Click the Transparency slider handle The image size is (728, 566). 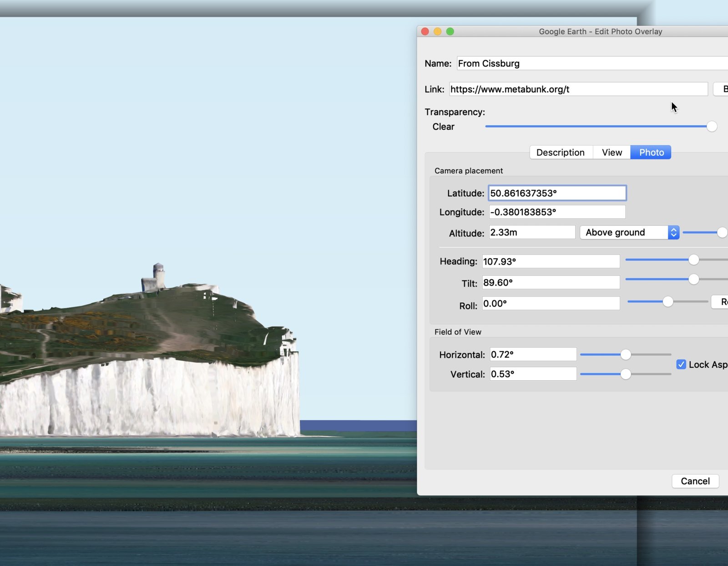pyautogui.click(x=712, y=127)
